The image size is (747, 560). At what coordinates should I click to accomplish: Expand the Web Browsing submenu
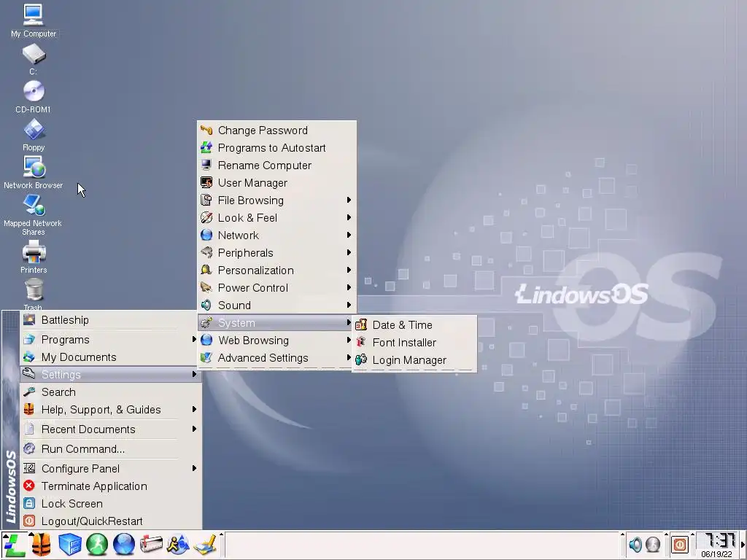coord(276,341)
